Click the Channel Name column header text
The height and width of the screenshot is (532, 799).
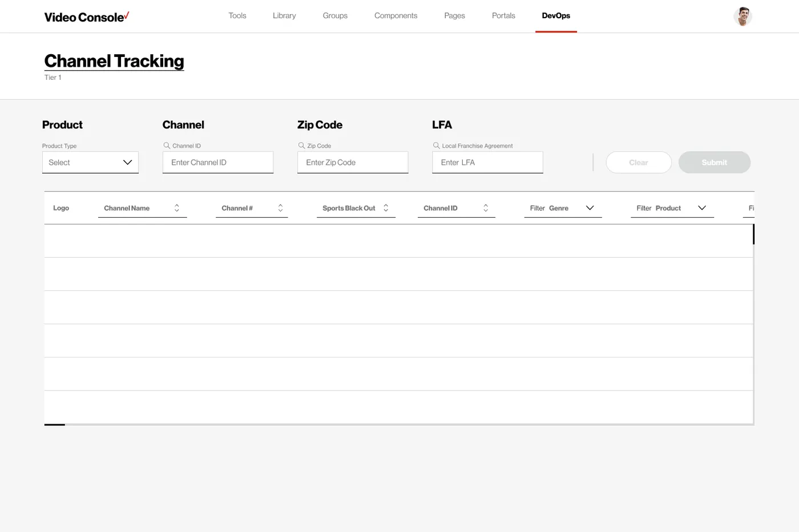tap(127, 208)
